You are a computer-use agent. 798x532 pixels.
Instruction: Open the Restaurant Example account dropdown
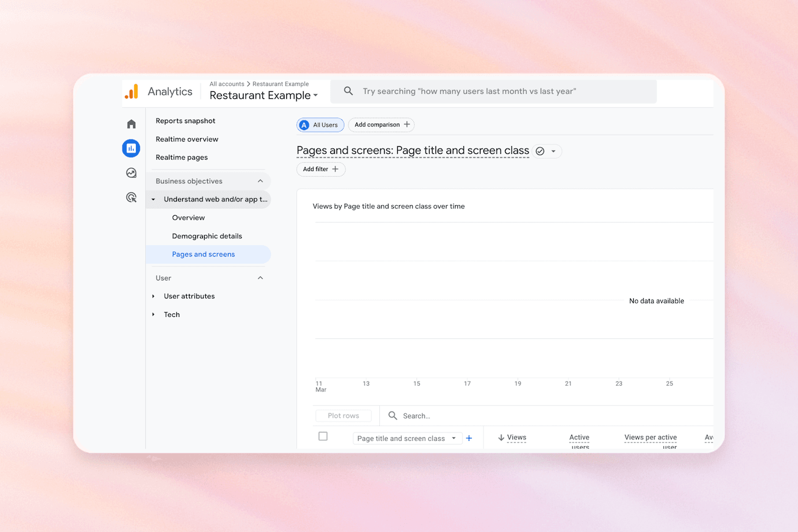coord(264,95)
